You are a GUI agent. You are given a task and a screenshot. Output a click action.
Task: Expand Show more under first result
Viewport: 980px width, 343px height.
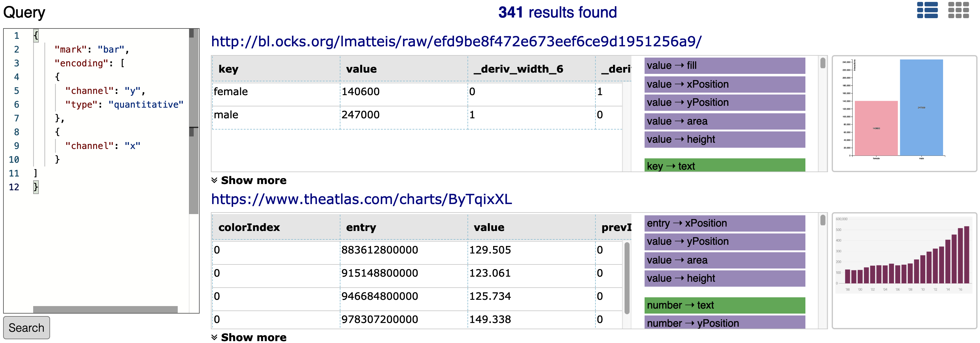click(x=249, y=180)
